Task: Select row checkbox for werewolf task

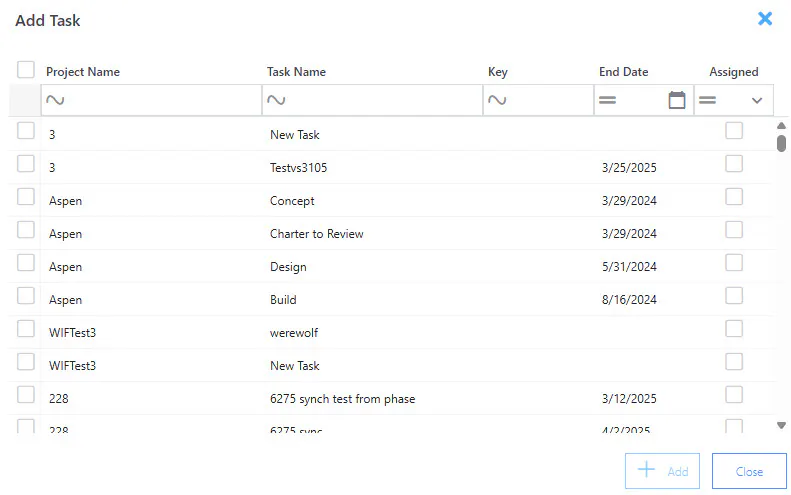Action: 26,329
